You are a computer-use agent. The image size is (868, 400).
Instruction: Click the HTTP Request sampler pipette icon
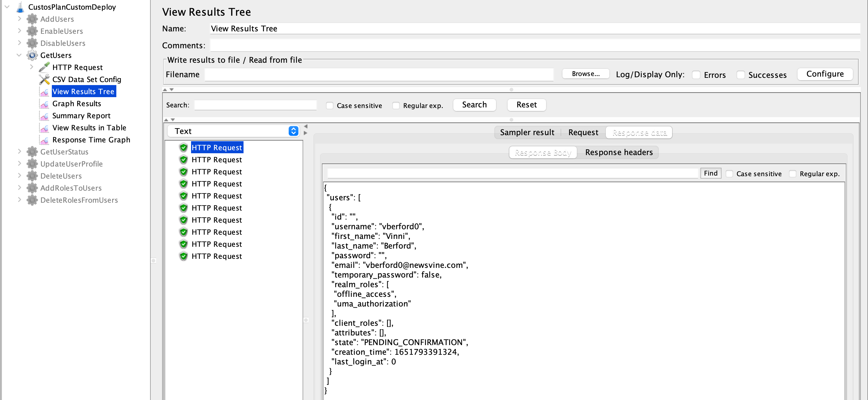44,67
